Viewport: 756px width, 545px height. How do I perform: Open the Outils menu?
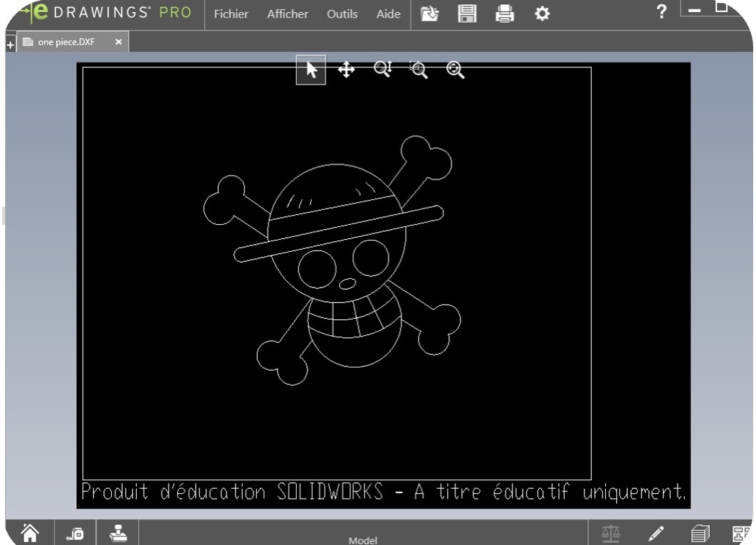(342, 14)
